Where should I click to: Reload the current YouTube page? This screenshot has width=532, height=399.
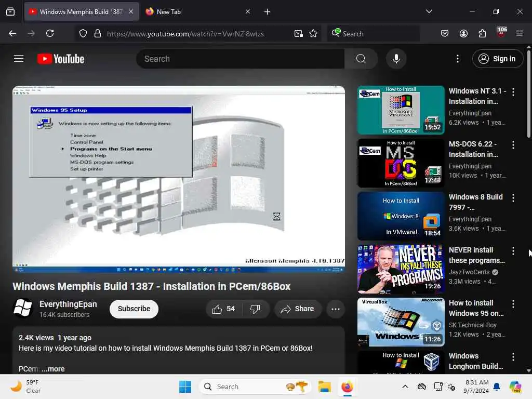(x=50, y=34)
